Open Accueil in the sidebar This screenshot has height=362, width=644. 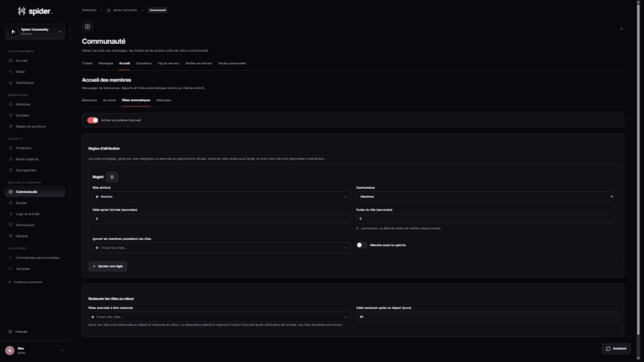click(x=35, y=61)
